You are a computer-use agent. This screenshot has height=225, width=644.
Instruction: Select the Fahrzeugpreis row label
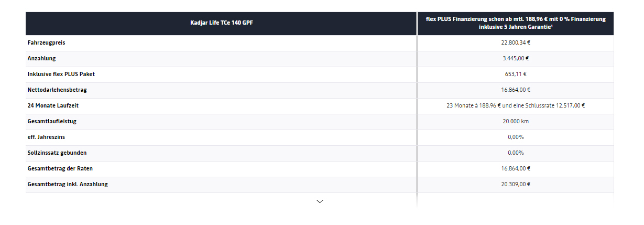[47, 43]
